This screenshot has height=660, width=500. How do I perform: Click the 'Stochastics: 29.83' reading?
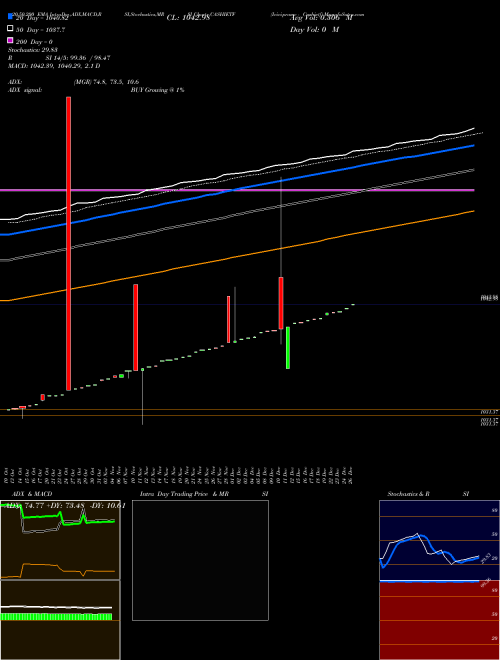[33, 50]
